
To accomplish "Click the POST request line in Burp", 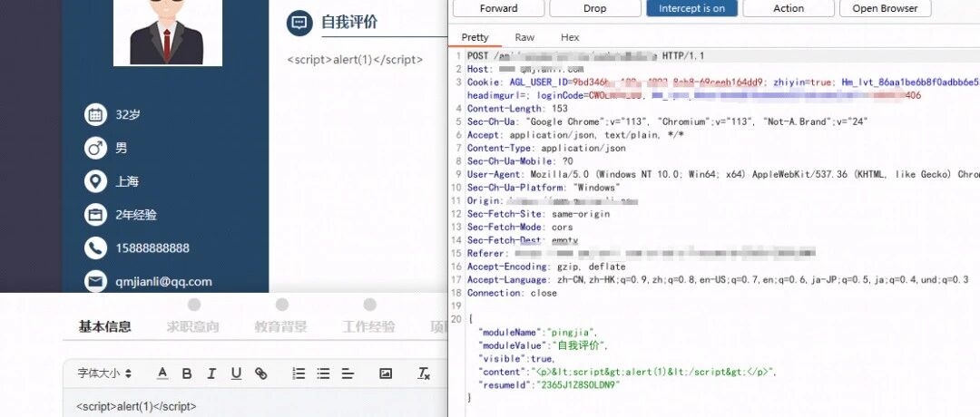I will (x=585, y=56).
